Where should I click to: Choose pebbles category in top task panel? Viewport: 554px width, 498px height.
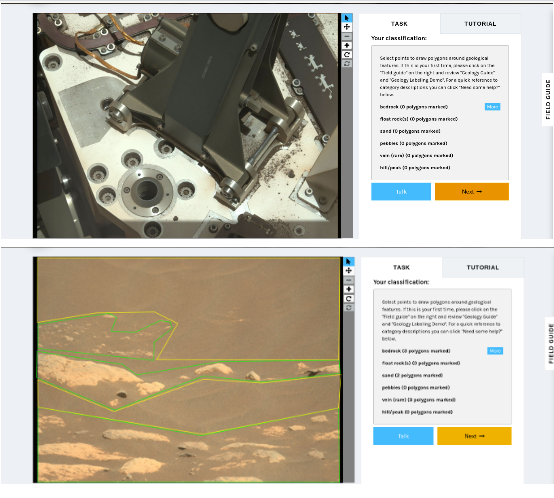pos(413,143)
